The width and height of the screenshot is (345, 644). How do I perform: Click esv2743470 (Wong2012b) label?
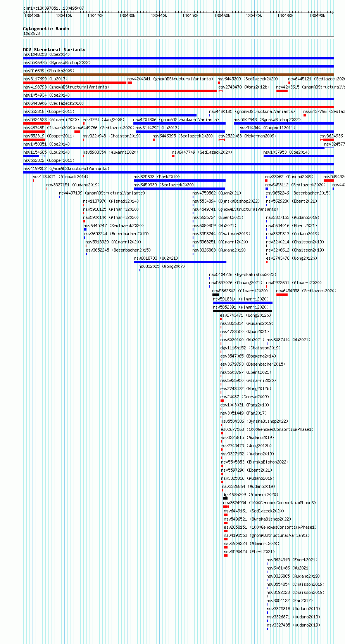click(244, 87)
